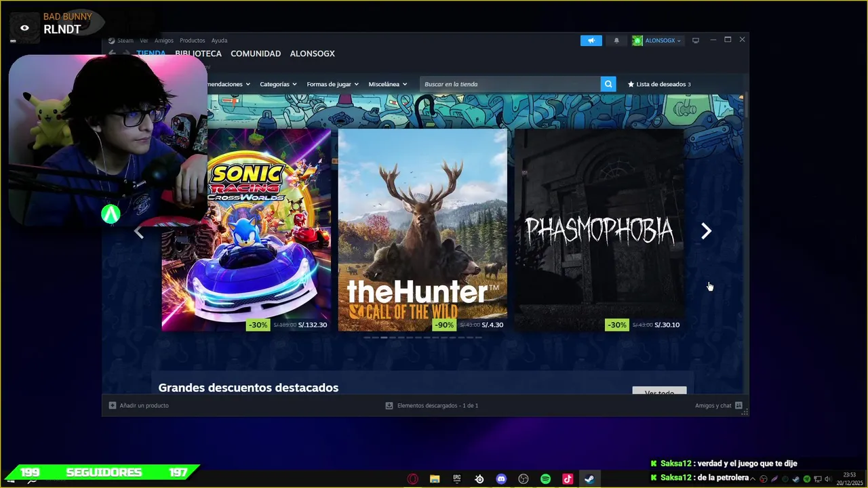This screenshot has height=488, width=868.
Task: Click the wishlist star icon
Action: [631, 84]
